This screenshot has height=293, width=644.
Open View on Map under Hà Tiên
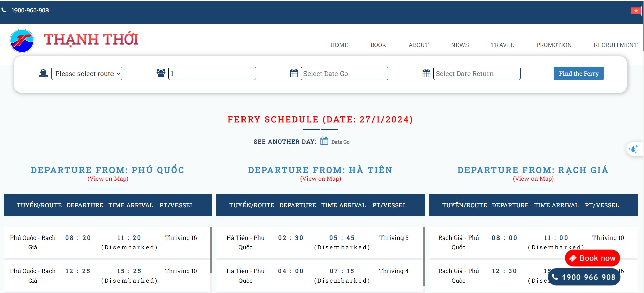320,179
